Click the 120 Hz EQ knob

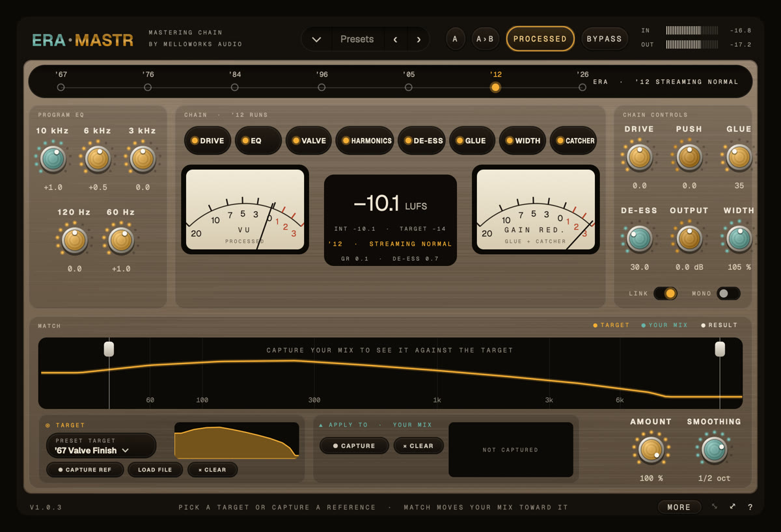click(x=74, y=240)
